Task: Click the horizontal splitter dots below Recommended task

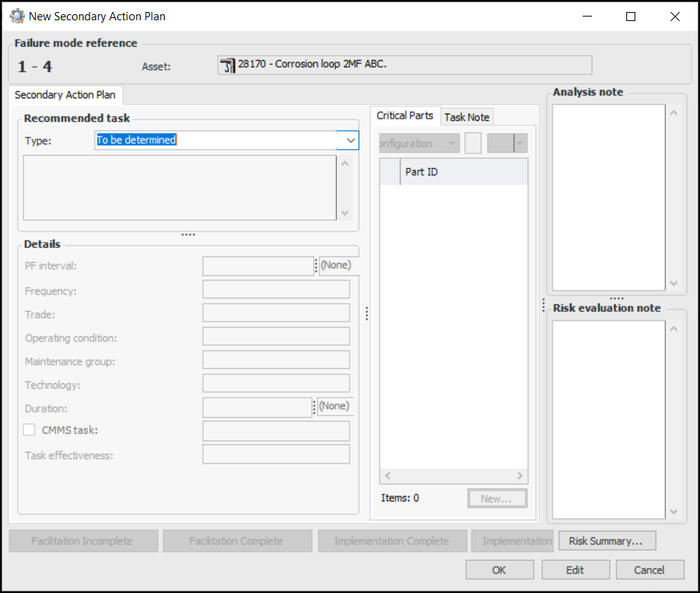Action: (x=188, y=235)
